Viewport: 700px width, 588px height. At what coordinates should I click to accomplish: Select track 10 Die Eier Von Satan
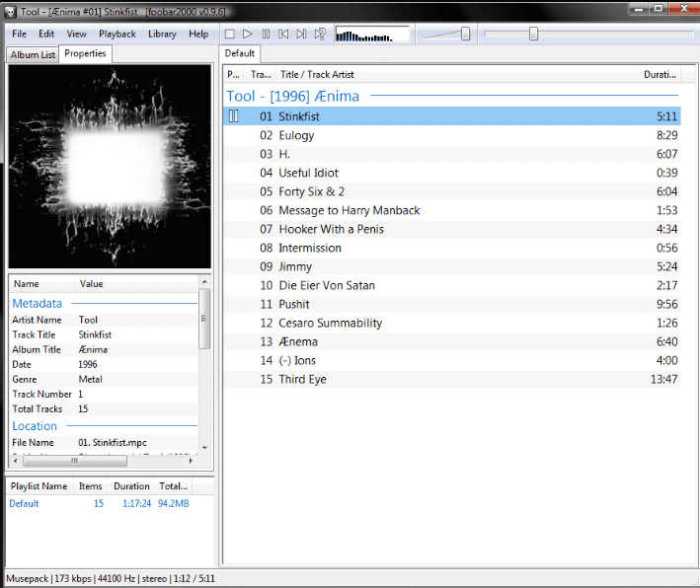pos(452,285)
